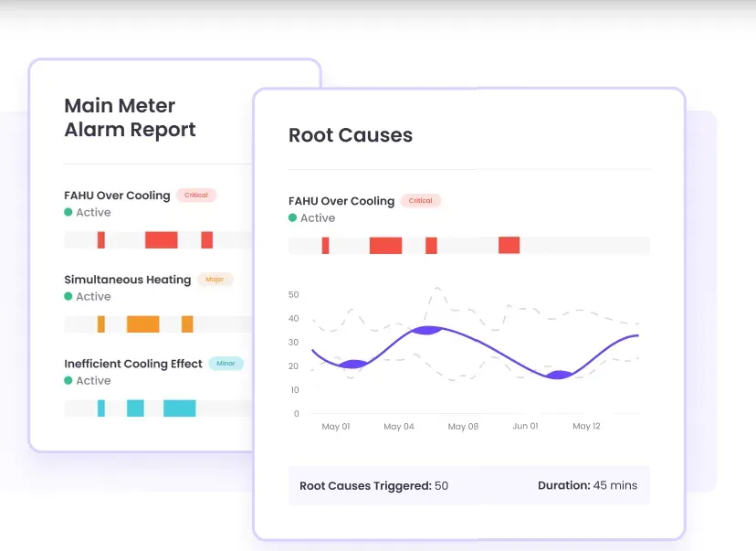This screenshot has height=551, width=756.
Task: Click the rightmost red segment in Root Causes timeline
Action: pyautogui.click(x=509, y=245)
